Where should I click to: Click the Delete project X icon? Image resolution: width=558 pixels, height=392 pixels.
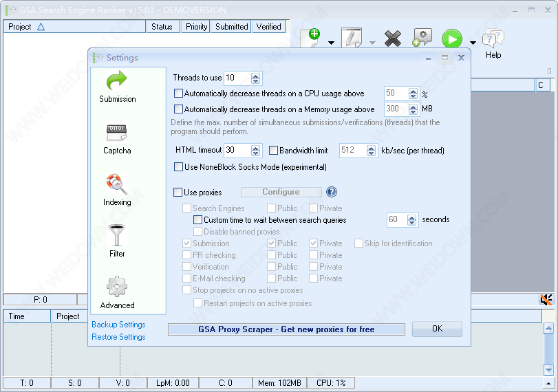[x=392, y=38]
